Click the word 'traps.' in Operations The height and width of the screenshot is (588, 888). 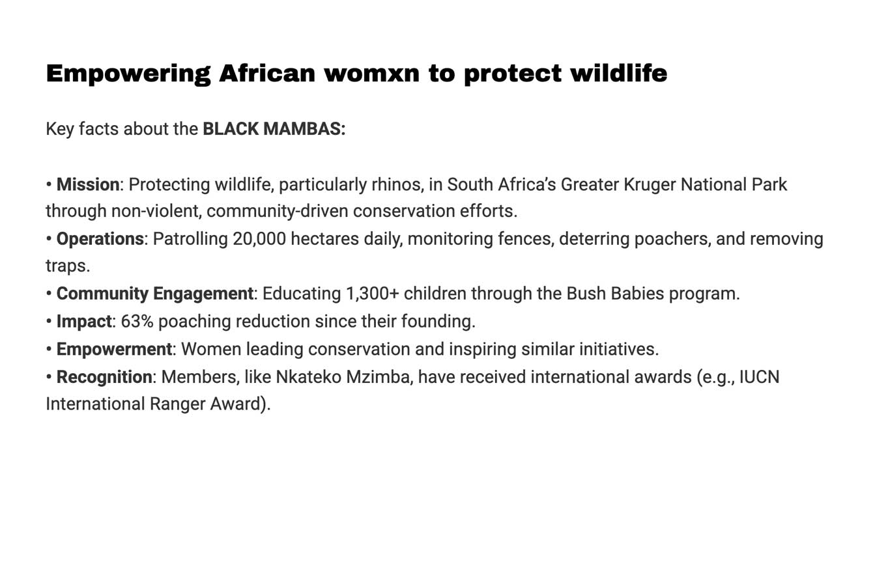(x=68, y=266)
